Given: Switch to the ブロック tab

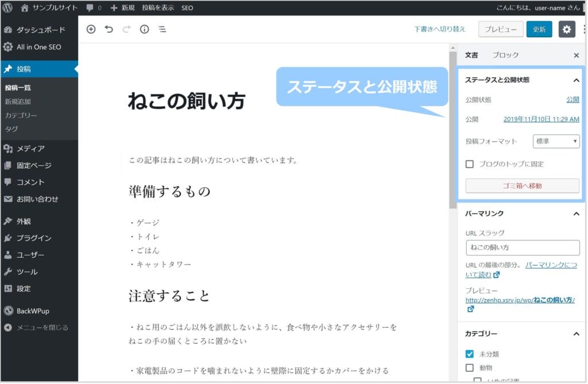Looking at the screenshot, I should 505,55.
